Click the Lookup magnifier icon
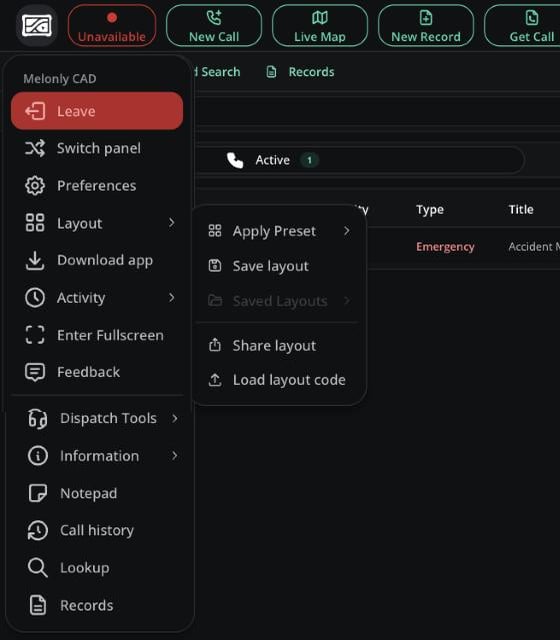The image size is (560, 640). 38,568
